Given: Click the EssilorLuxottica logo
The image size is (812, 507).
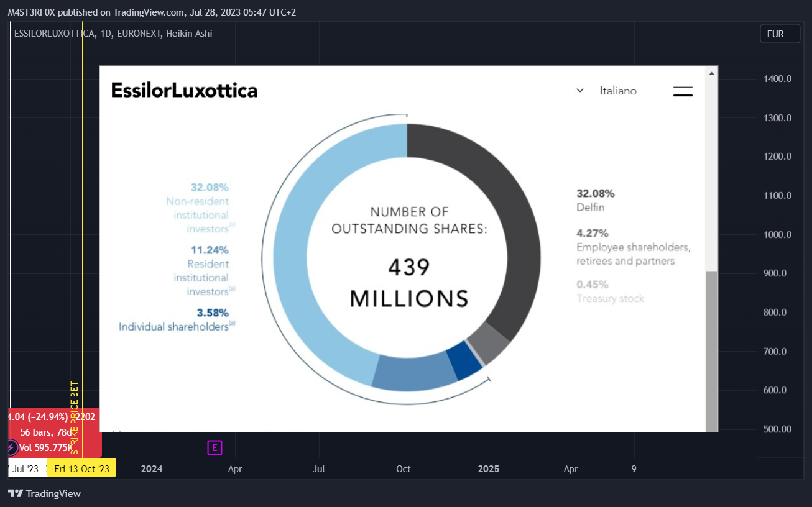Looking at the screenshot, I should [184, 91].
